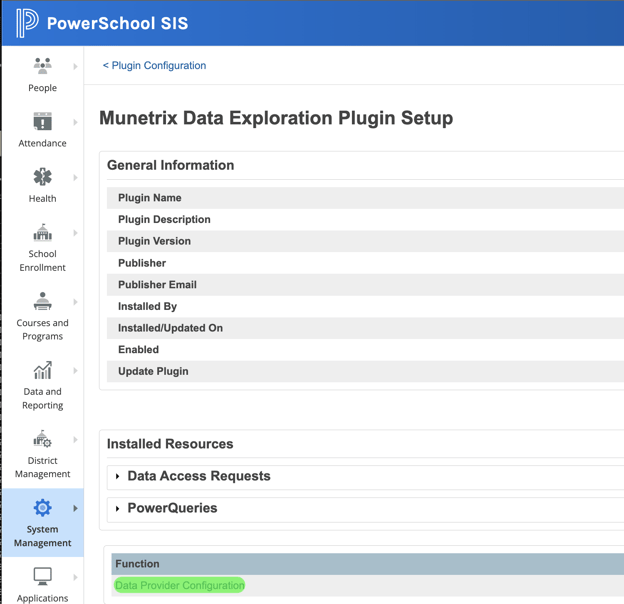Click the Installed By row
This screenshot has width=624, height=604.
tap(365, 306)
